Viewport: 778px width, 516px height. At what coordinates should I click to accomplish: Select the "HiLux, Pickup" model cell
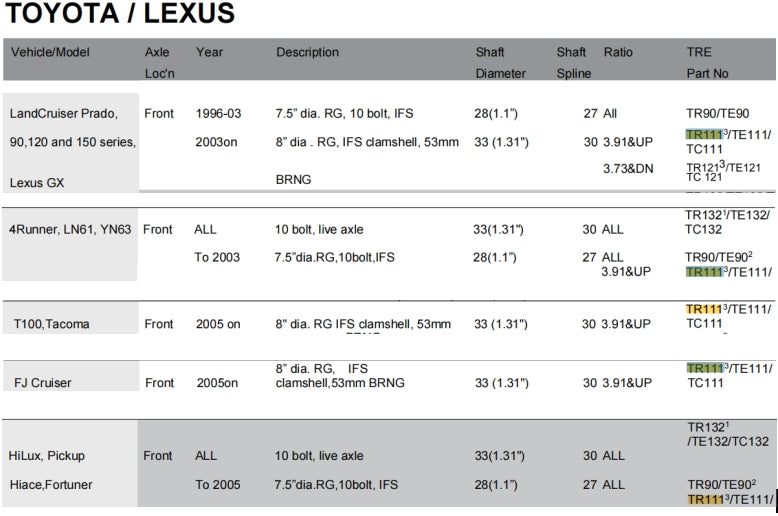pyautogui.click(x=46, y=456)
